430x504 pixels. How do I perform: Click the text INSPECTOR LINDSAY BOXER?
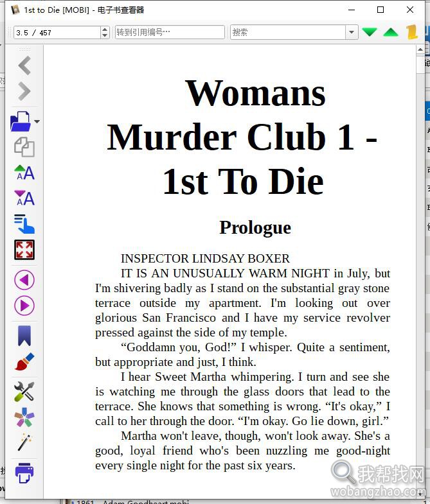click(205, 259)
